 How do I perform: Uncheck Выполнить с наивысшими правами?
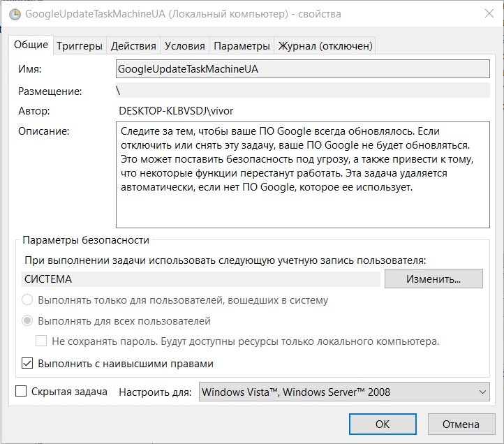coord(27,364)
